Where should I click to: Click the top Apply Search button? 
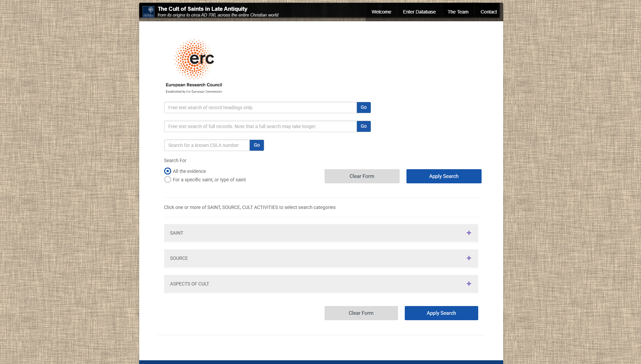[444, 176]
